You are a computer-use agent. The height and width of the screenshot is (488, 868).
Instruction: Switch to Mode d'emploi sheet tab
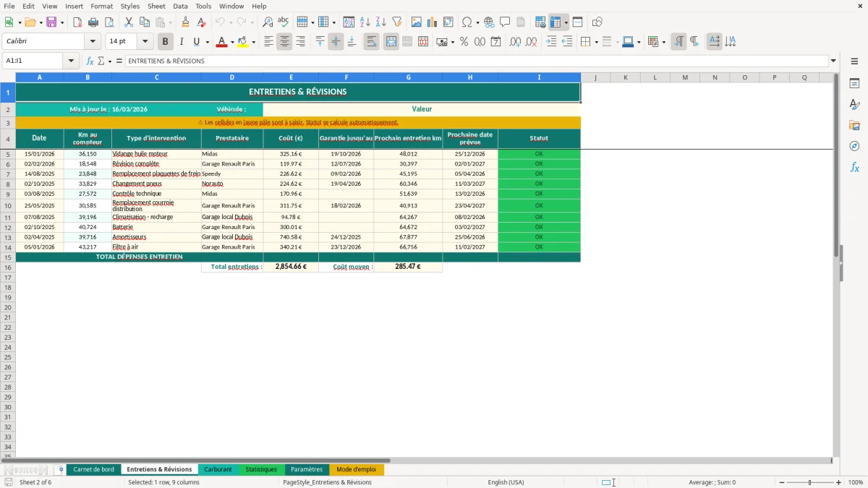pyautogui.click(x=356, y=469)
